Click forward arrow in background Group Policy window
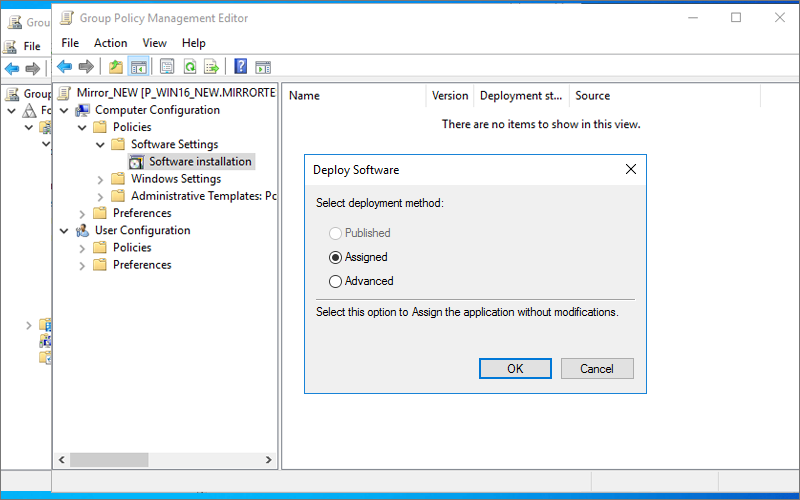Viewport: 800px width, 500px height. coord(33,68)
